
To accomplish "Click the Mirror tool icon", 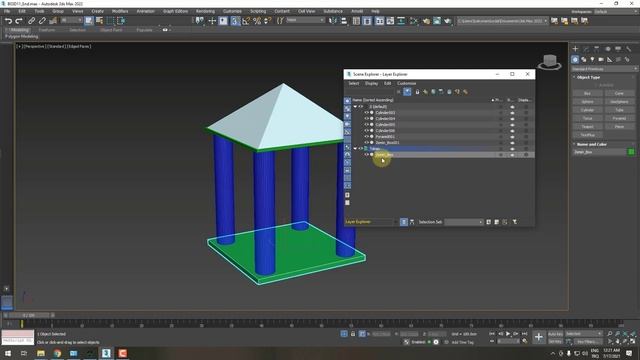I will [x=333, y=21].
